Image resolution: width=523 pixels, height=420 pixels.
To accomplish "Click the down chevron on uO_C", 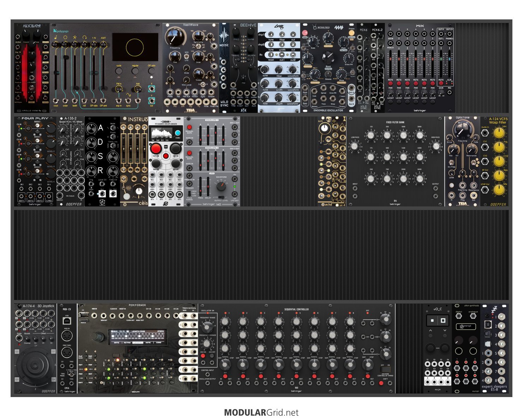I will point(445,331).
